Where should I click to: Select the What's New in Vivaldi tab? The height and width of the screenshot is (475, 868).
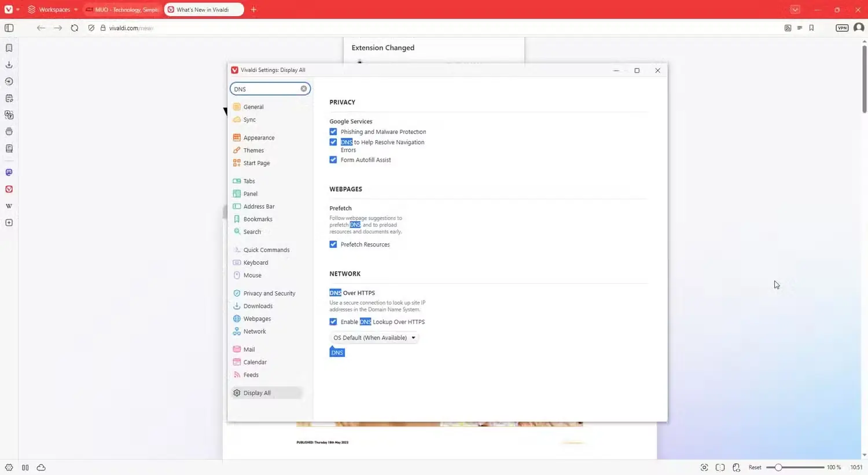[x=204, y=9]
